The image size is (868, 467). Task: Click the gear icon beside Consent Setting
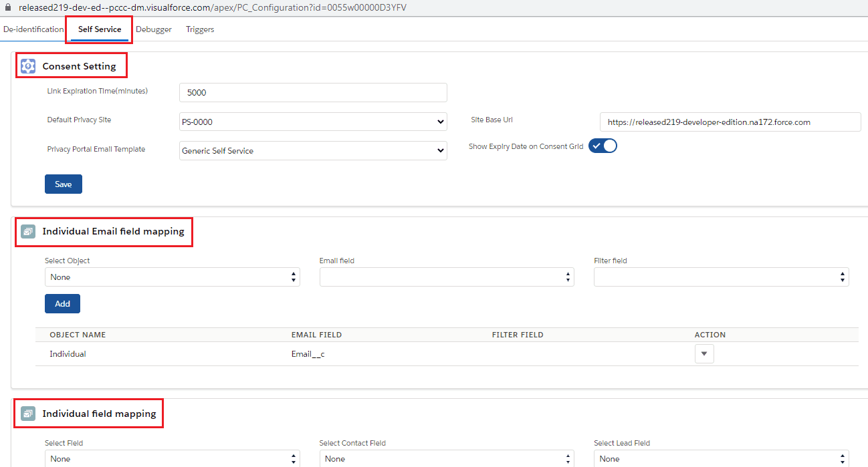tap(27, 65)
